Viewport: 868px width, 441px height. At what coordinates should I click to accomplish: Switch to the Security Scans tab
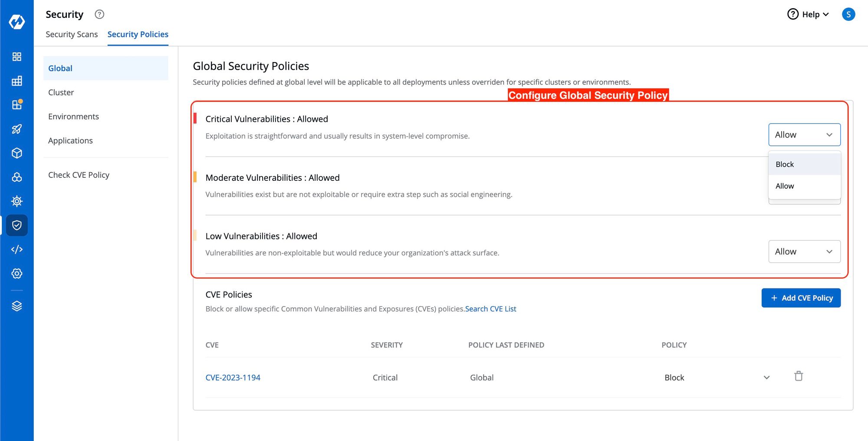[x=72, y=34]
